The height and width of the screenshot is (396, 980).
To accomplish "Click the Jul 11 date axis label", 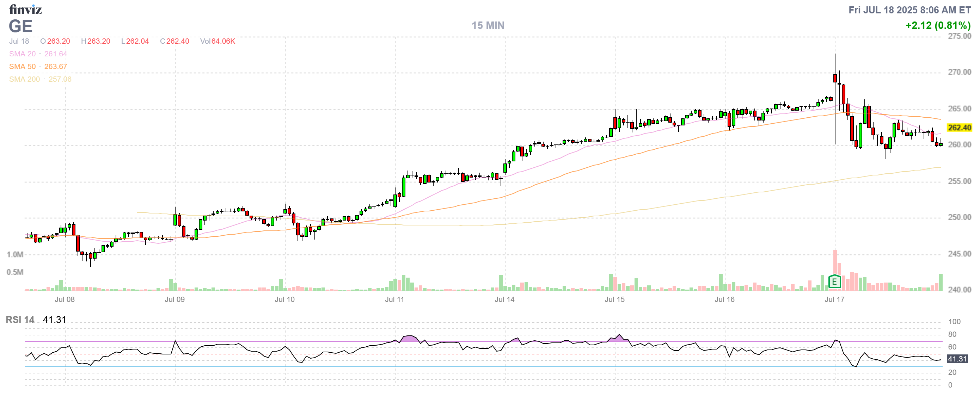I will coord(394,299).
